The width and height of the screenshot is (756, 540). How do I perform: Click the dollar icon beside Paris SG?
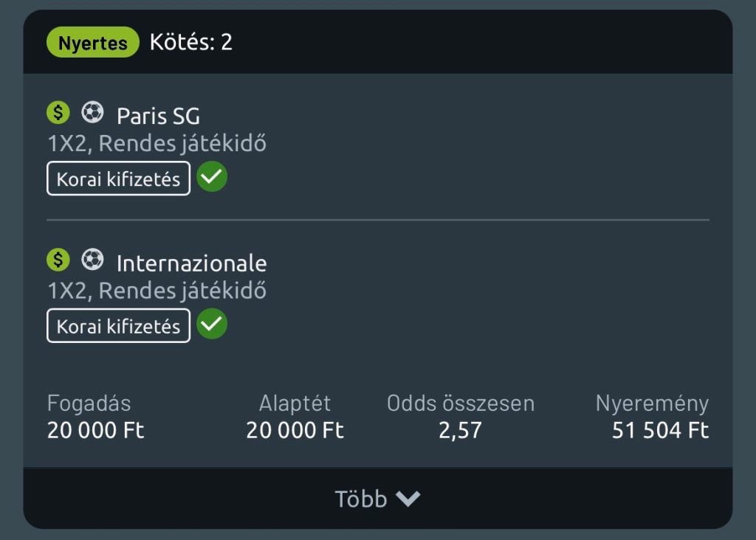(58, 113)
